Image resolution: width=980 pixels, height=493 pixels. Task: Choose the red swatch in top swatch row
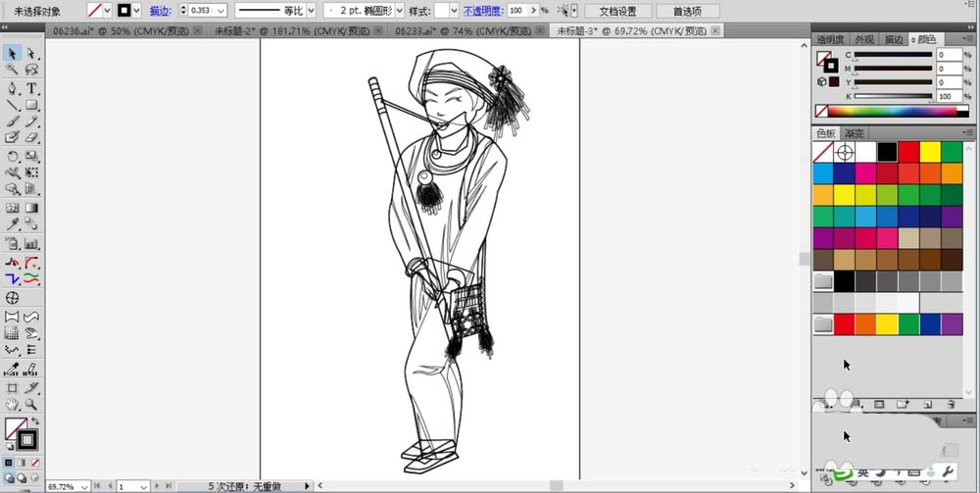coord(908,152)
